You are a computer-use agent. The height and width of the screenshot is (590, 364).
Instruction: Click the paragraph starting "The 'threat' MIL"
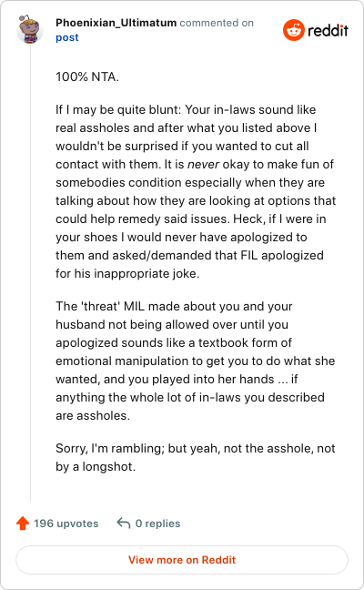tap(196, 361)
